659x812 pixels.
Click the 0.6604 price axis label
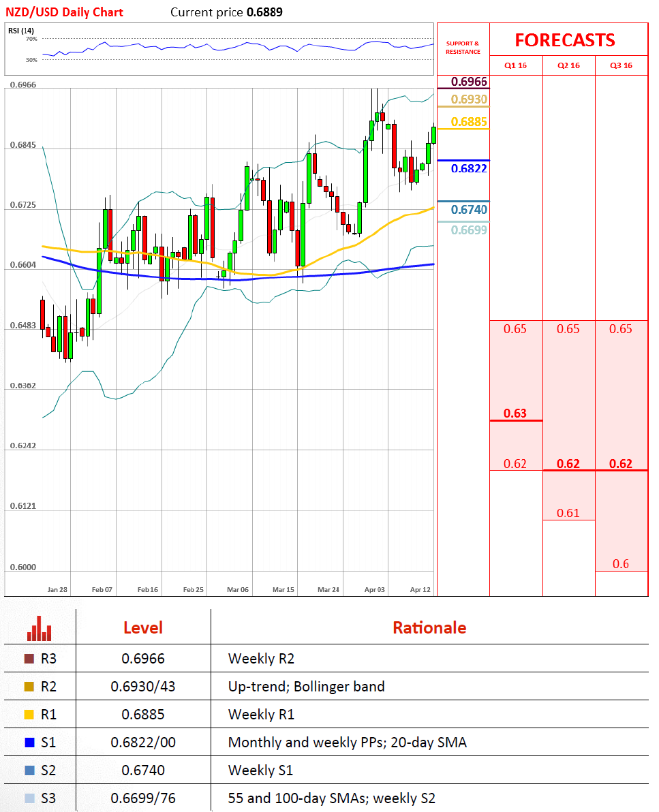(x=23, y=265)
